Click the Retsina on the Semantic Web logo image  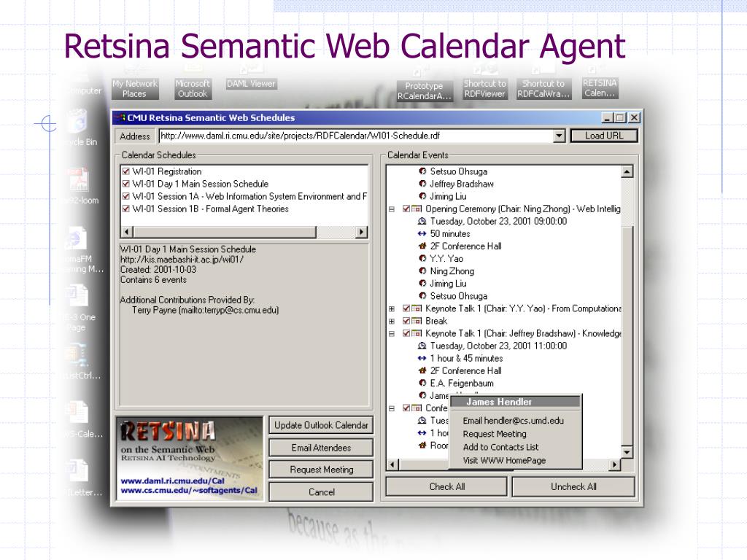[x=189, y=459]
